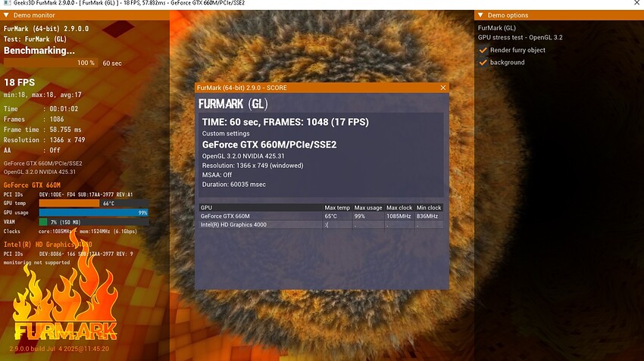Click the 'Max temp' column header
644x361 pixels.
[x=337, y=207]
